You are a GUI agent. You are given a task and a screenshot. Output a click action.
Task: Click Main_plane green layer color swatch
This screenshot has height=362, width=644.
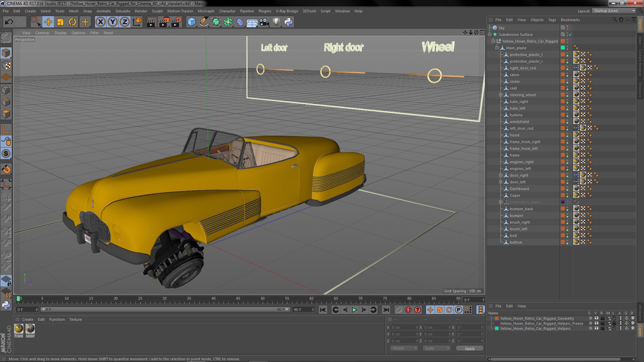(x=563, y=48)
